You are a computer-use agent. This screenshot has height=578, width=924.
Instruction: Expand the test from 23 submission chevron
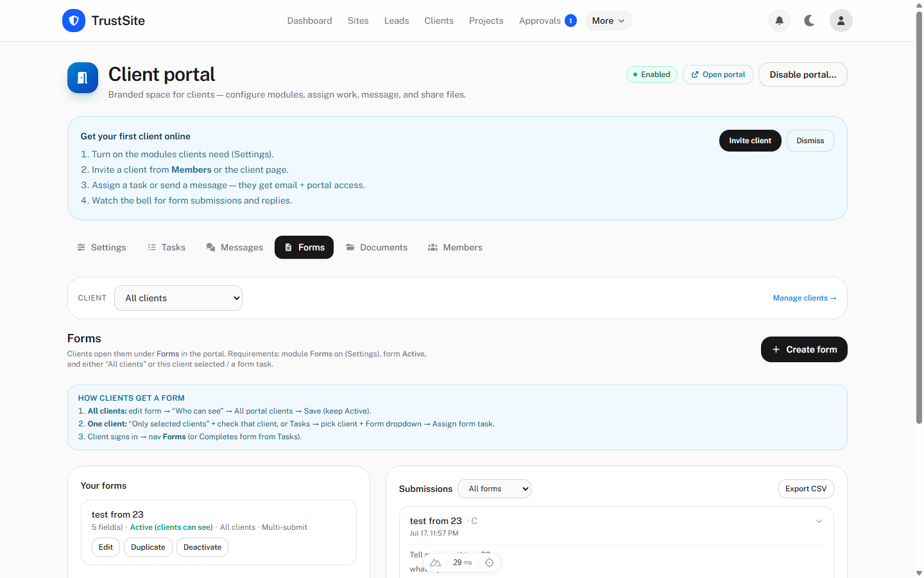pos(819,521)
